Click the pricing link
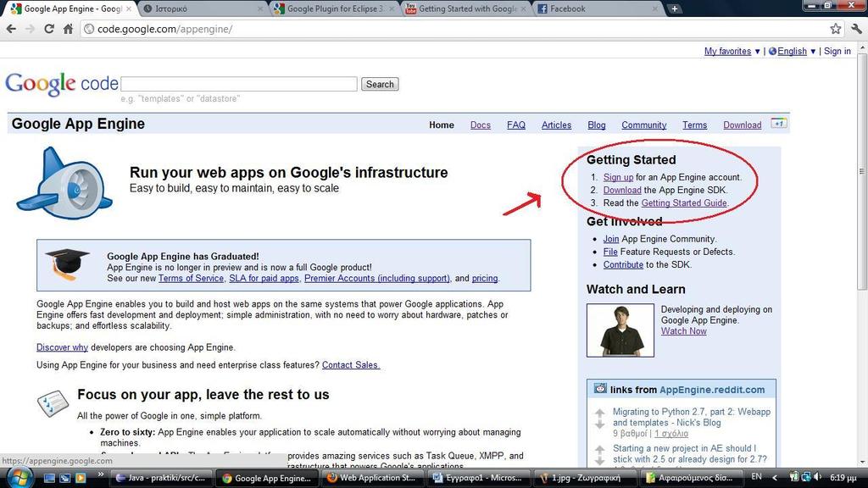Screen dimensions: 868x488 tap(485, 278)
